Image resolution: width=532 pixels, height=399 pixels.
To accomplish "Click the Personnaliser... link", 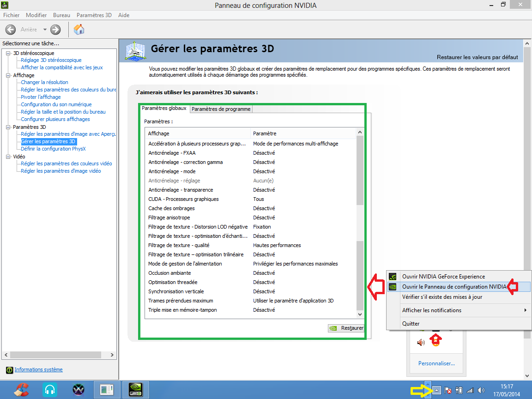I will [x=436, y=363].
